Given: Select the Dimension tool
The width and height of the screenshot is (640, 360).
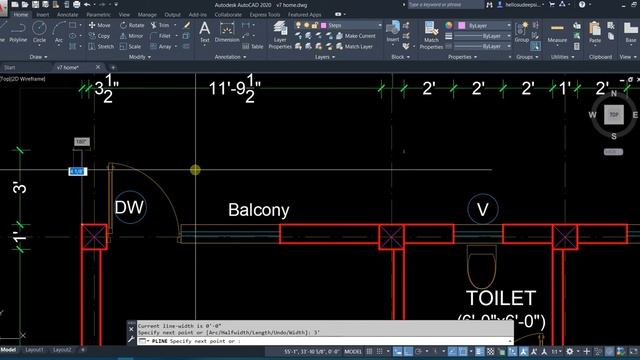Looking at the screenshot, I should (x=227, y=32).
